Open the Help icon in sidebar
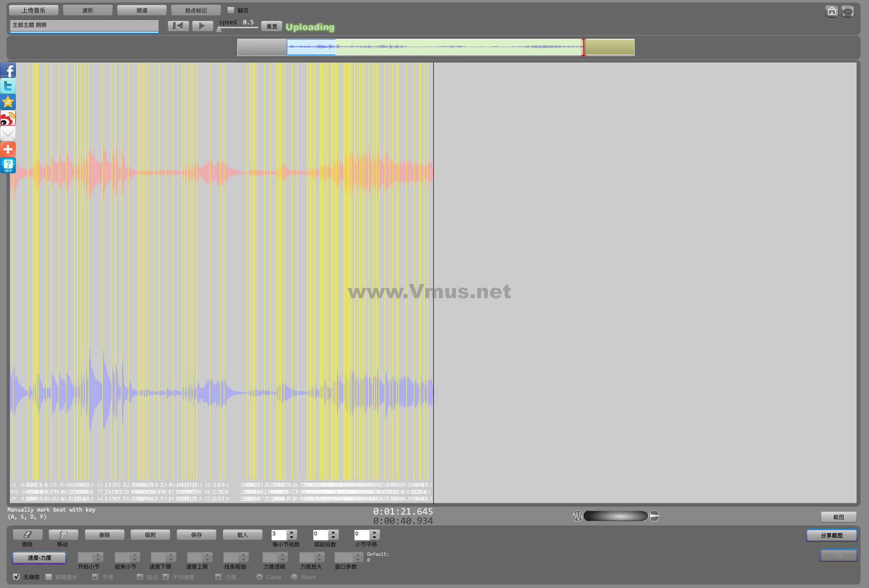 pyautogui.click(x=8, y=165)
